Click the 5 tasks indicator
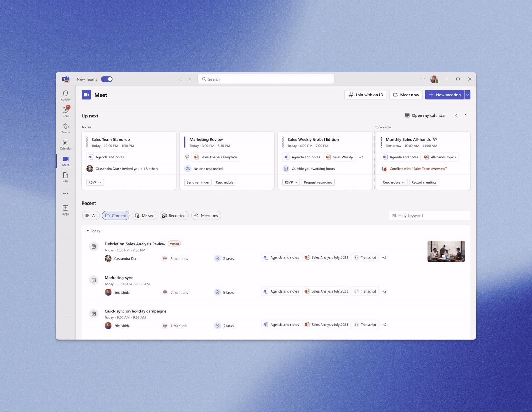The image size is (532, 412). (x=224, y=292)
